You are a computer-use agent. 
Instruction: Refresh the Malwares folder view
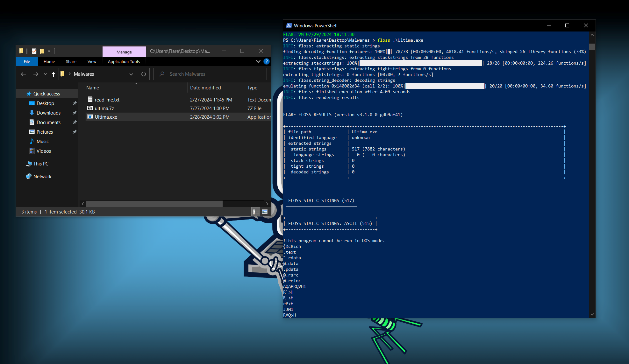pyautogui.click(x=144, y=74)
